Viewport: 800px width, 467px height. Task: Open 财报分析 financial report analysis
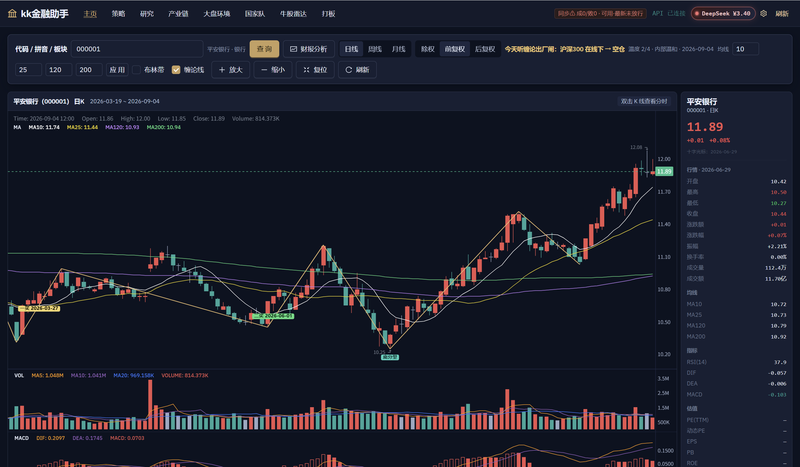coord(309,49)
